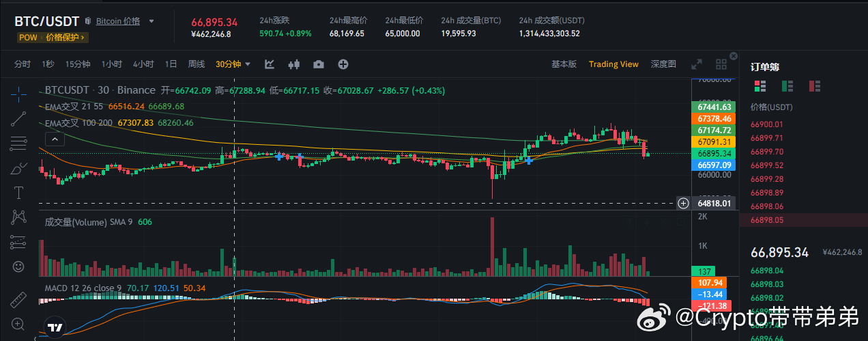The image size is (868, 341).
Task: Take a chart snapshot with camera icon
Action: pyautogui.click(x=319, y=64)
